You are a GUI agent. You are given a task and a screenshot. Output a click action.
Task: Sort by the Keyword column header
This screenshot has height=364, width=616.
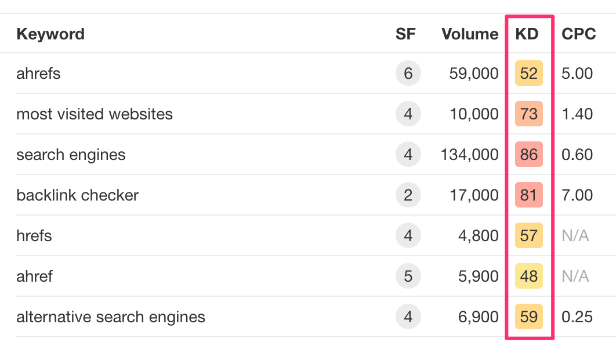pyautogui.click(x=50, y=34)
